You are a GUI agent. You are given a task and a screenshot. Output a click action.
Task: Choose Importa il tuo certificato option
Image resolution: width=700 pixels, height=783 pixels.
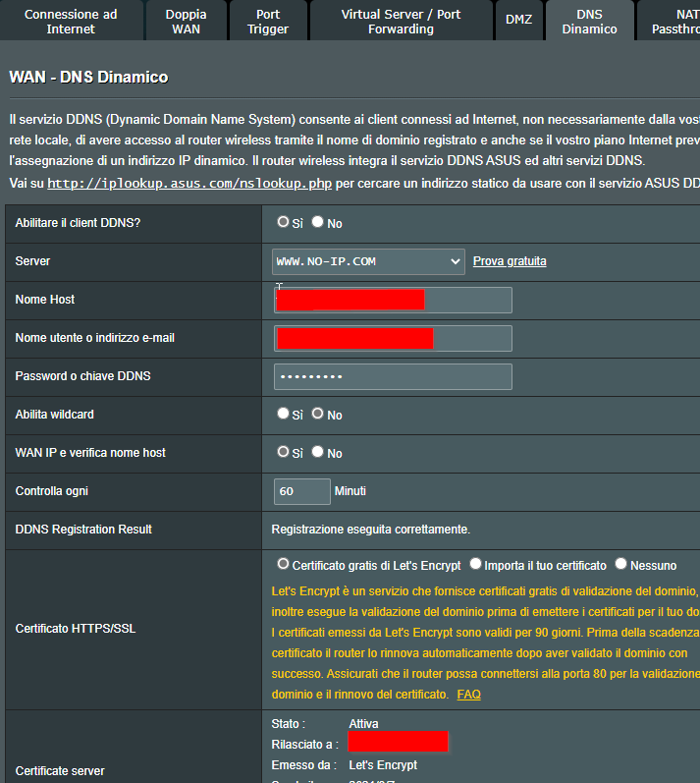[x=475, y=564]
